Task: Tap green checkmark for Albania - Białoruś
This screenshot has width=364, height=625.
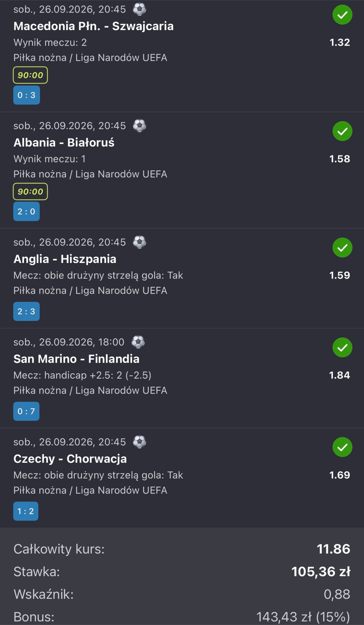Action: [x=342, y=131]
